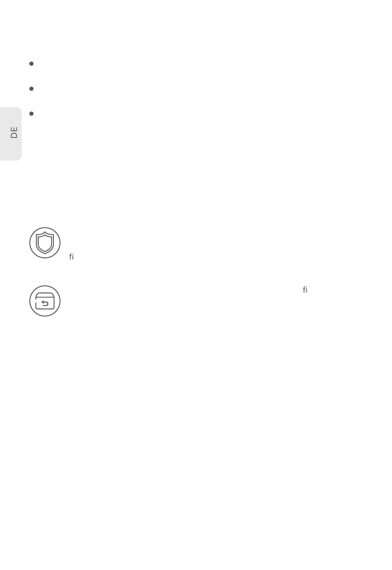392x570 pixels.
Task: Click the "fi" text right of return icon
Action: pos(305,290)
